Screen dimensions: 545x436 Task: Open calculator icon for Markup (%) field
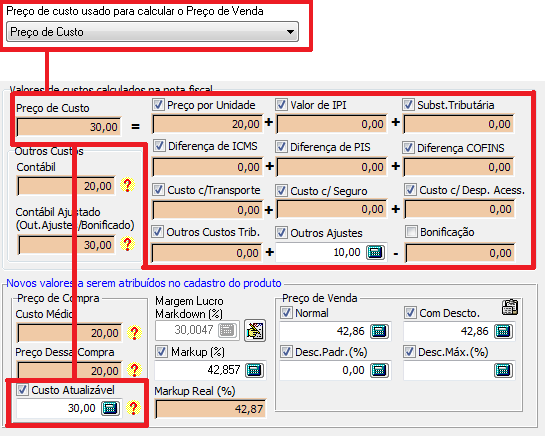[x=254, y=370]
